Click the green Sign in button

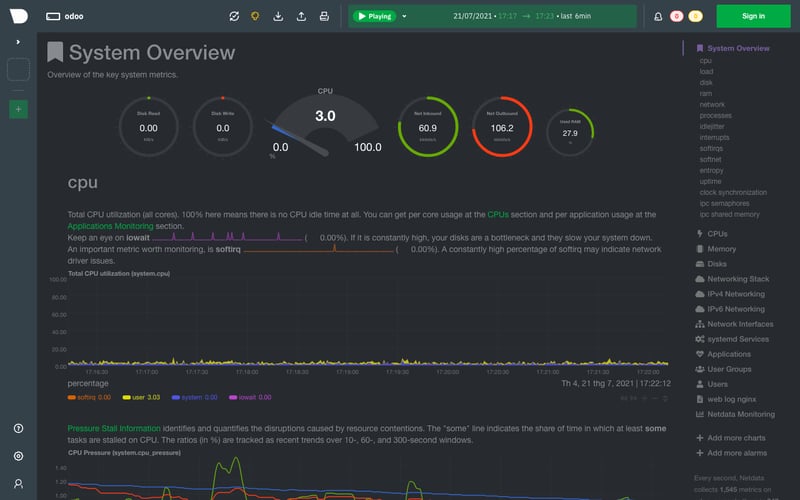[x=754, y=16]
